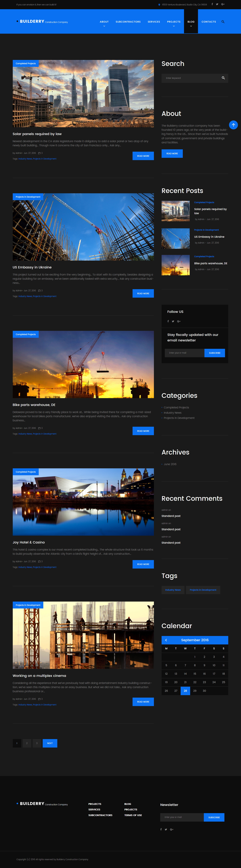Screen dimensions: 241x868
Task: Open the header search magnifier icon
Action: (223, 22)
